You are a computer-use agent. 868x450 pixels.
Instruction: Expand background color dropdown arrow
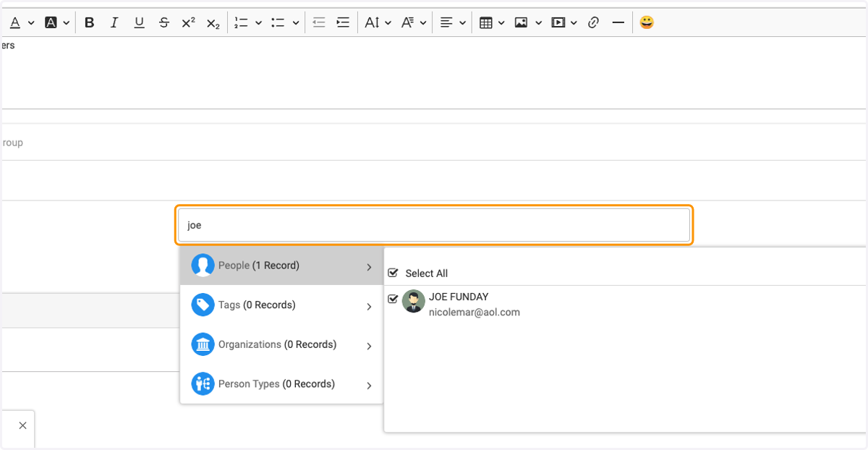[67, 23]
